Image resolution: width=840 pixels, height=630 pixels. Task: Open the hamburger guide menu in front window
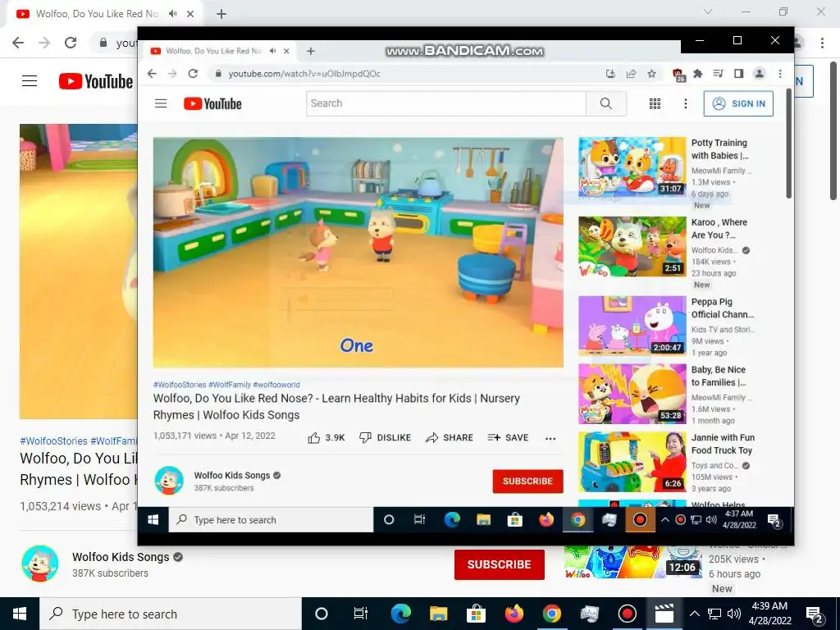coord(161,103)
